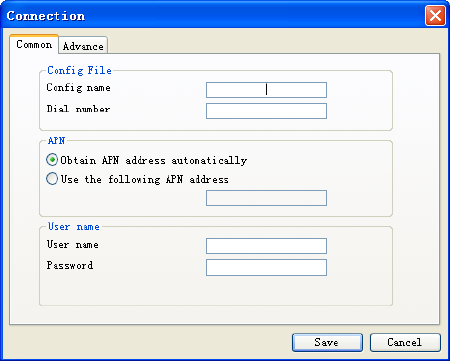The height and width of the screenshot is (361, 450).
Task: Click the greyed-out APN address box
Action: (266, 198)
